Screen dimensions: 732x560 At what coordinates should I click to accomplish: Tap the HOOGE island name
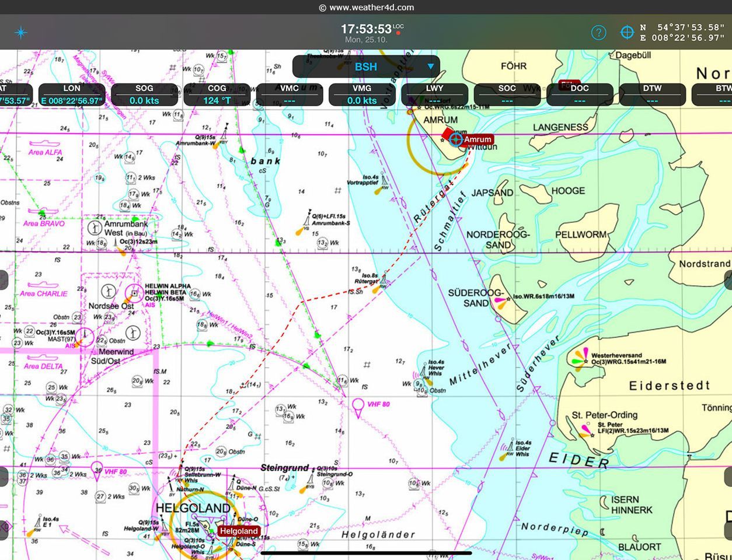pos(568,191)
